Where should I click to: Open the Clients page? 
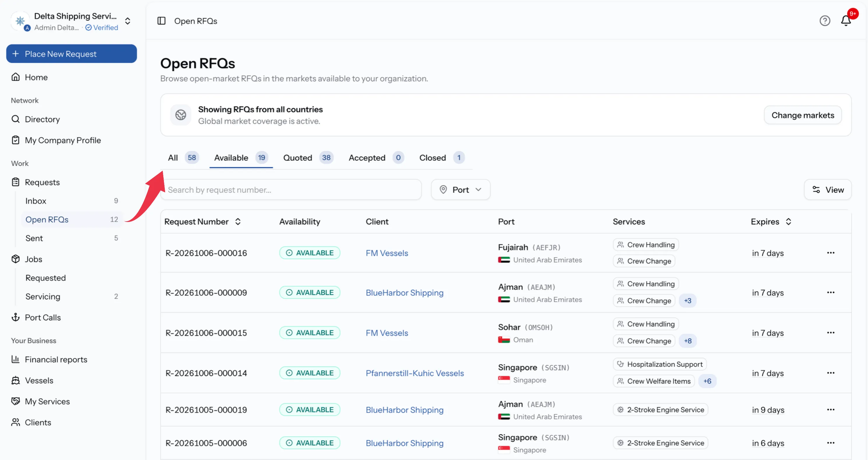31,422
